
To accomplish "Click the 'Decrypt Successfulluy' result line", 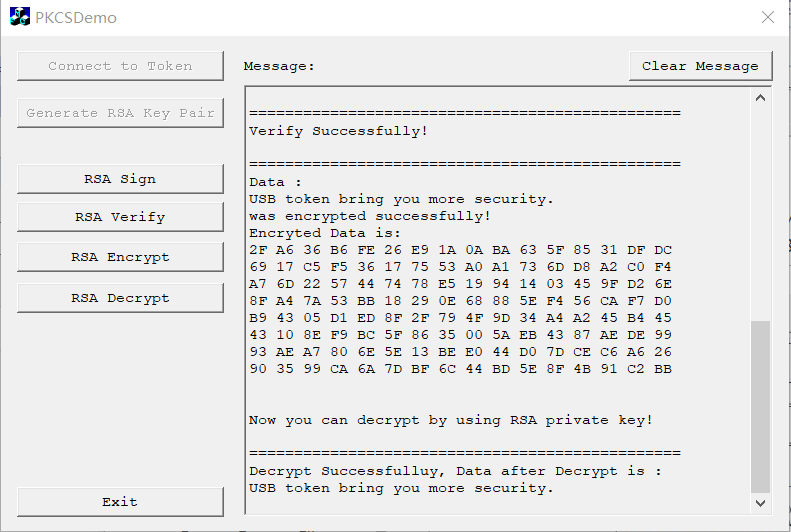I will [x=455, y=471].
